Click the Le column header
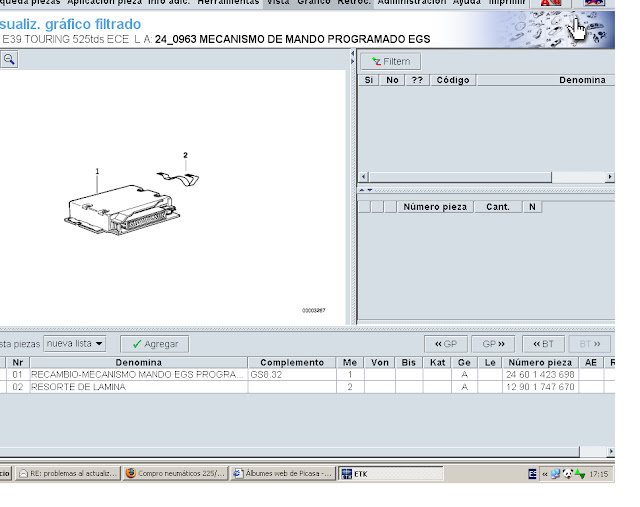640x507 pixels. (x=490, y=362)
